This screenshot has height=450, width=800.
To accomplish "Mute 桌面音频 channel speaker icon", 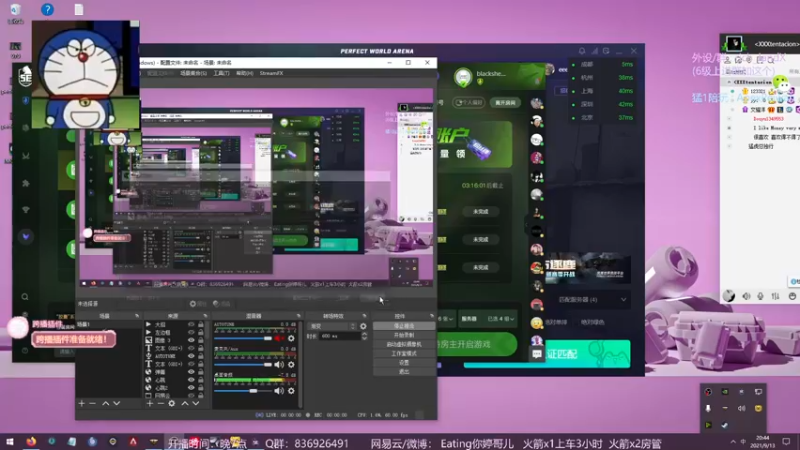I will [279, 391].
